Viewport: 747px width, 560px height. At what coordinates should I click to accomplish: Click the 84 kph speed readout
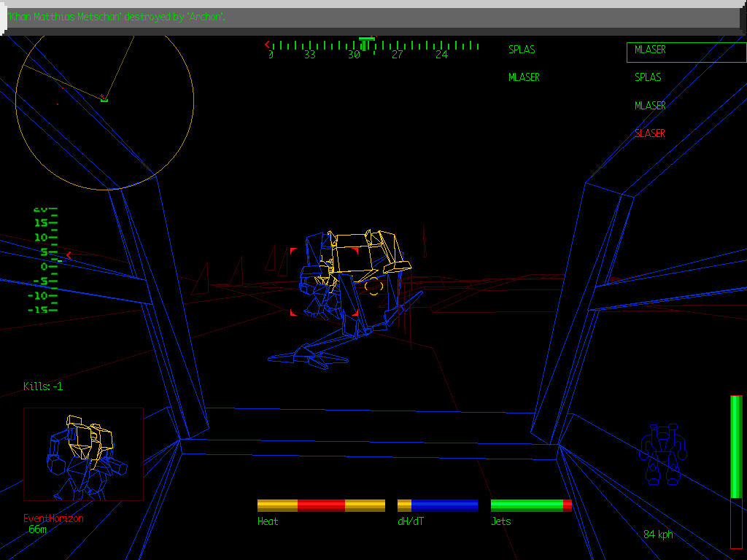click(x=658, y=534)
